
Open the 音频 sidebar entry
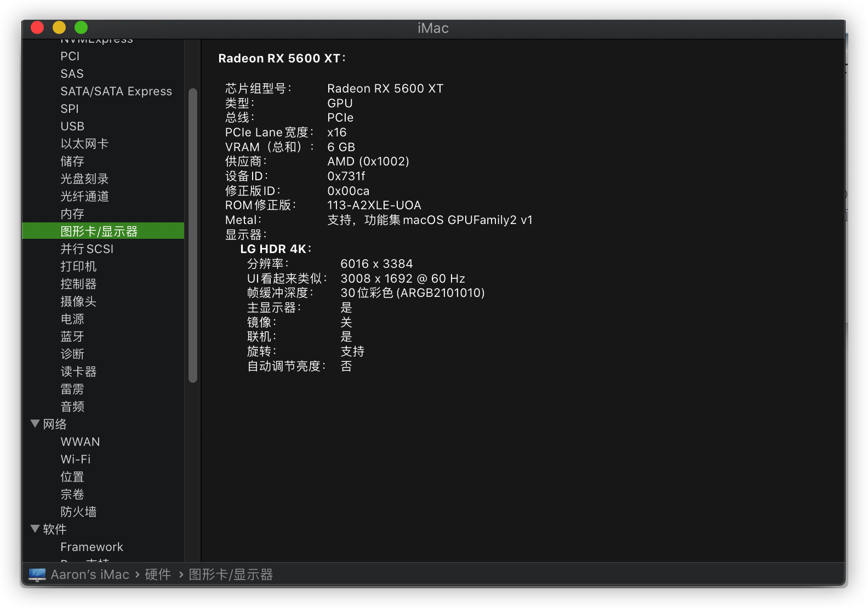[72, 406]
